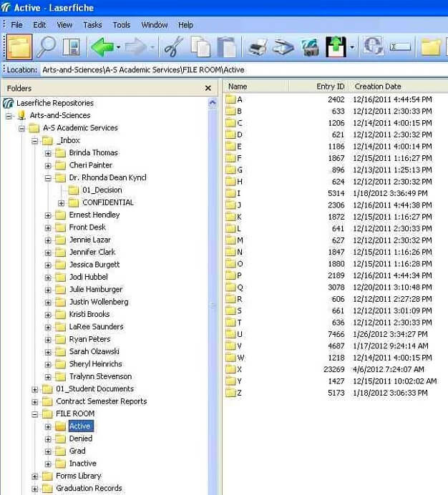Select the Graduation Records folder
448x495 pixels.
tap(89, 488)
